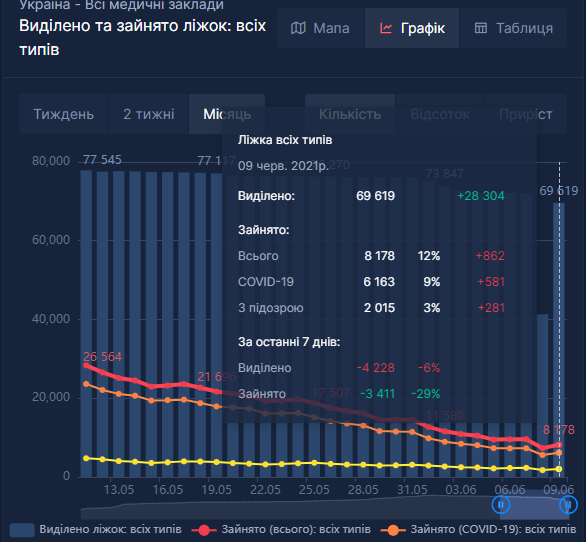
Task: Set the period to Місяць
Action: click(x=227, y=114)
